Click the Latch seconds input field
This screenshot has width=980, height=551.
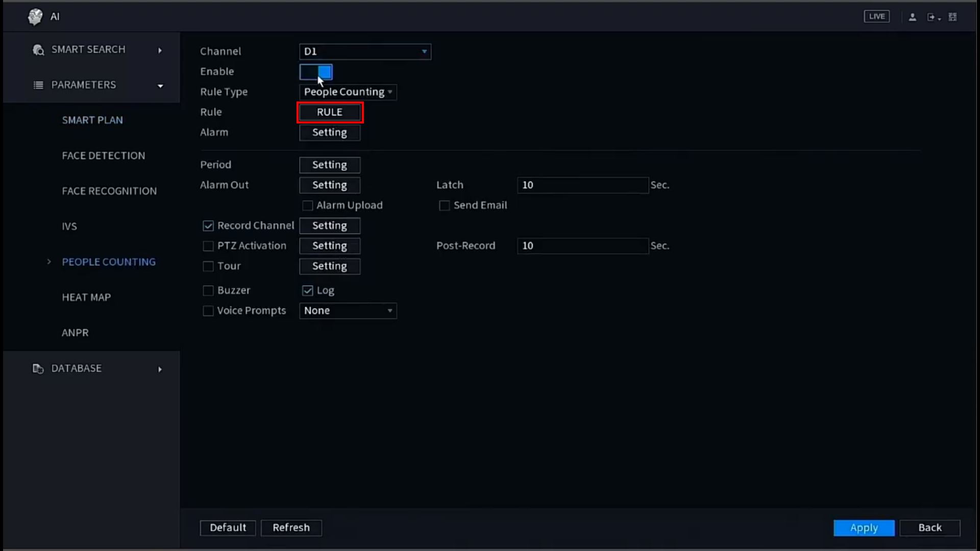pyautogui.click(x=582, y=185)
